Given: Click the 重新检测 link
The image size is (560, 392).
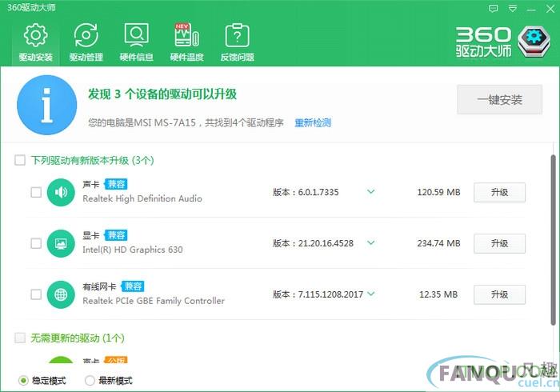Looking at the screenshot, I should (313, 123).
